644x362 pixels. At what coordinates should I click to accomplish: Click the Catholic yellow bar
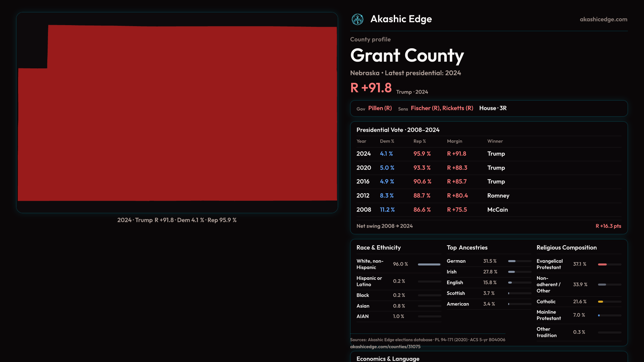coord(601,302)
